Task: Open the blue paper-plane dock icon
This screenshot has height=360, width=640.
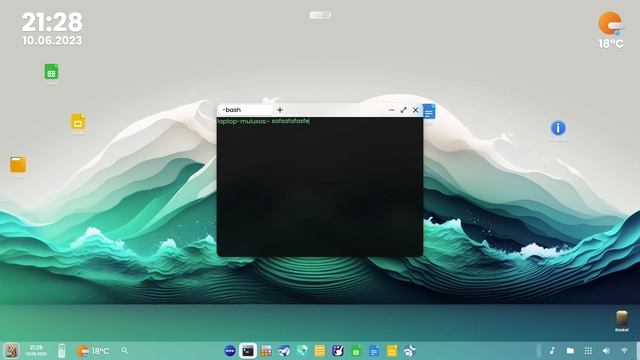Action: click(x=284, y=351)
